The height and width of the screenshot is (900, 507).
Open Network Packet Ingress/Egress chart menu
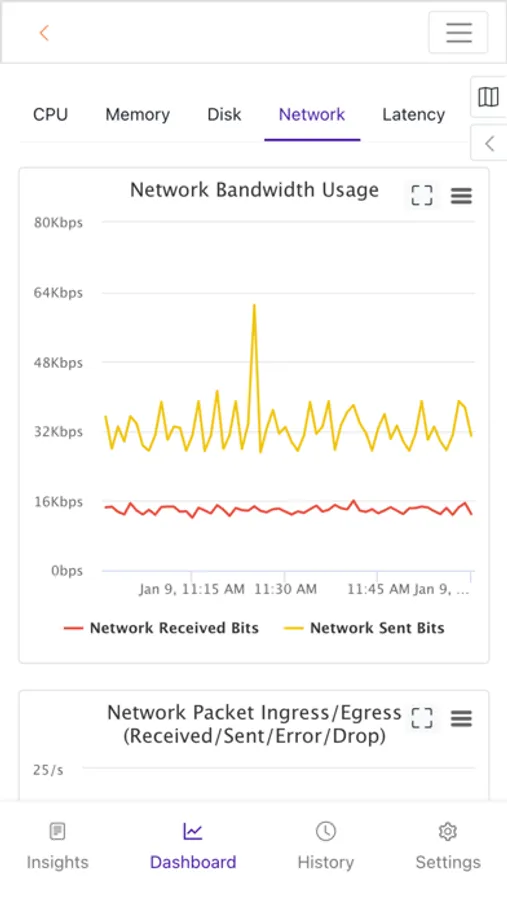(462, 718)
